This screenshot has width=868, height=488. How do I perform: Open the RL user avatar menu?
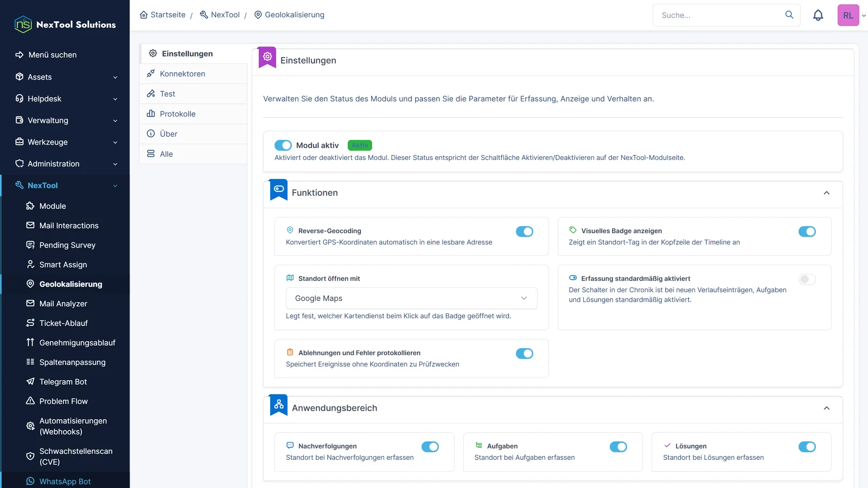tap(848, 15)
